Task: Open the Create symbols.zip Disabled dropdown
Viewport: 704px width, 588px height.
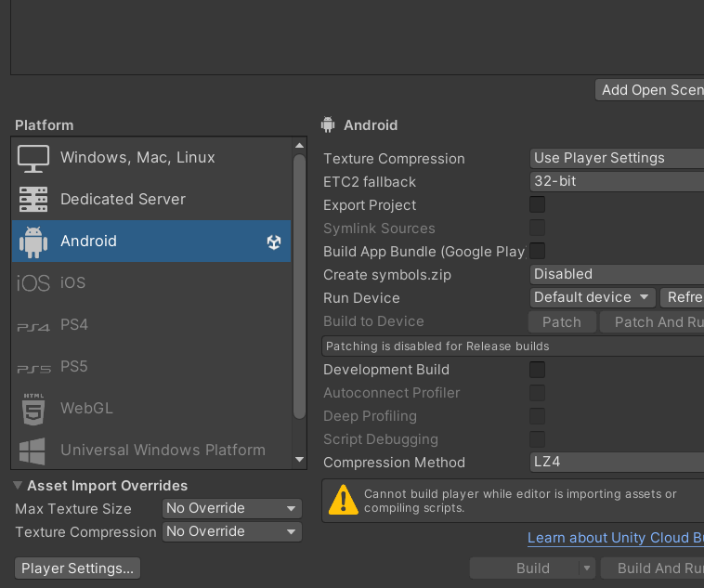Action: (617, 274)
